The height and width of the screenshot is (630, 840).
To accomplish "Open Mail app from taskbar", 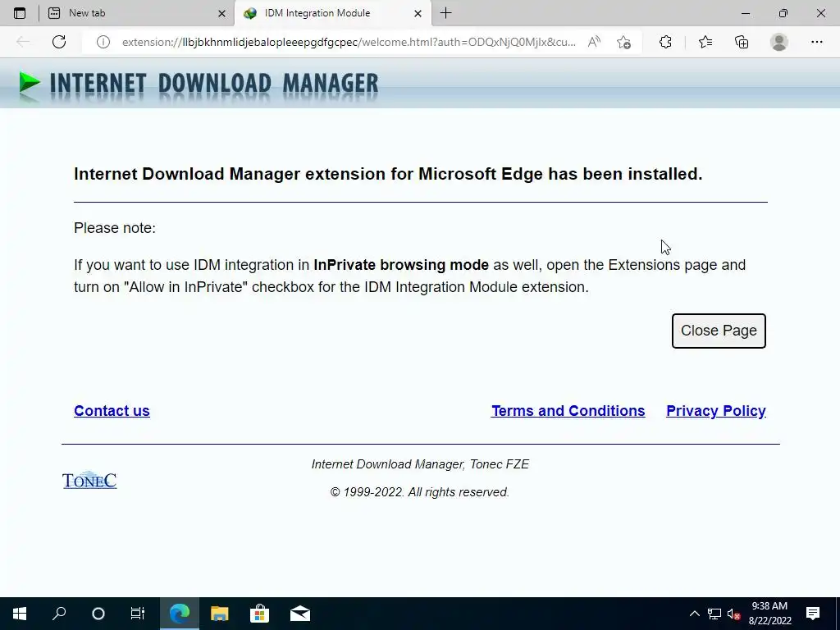I will [300, 614].
